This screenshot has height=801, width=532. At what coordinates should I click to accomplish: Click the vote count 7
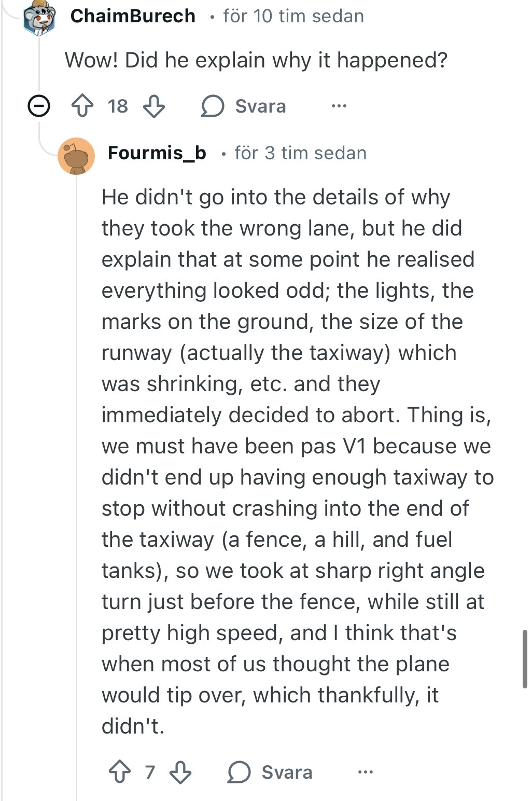150,772
